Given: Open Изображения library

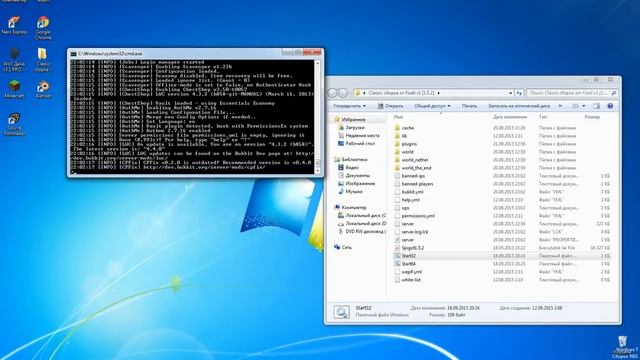Looking at the screenshot, I should click(356, 184).
